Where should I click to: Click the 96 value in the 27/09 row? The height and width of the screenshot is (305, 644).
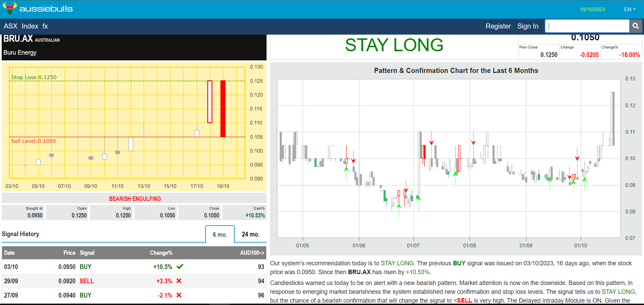pyautogui.click(x=261, y=296)
